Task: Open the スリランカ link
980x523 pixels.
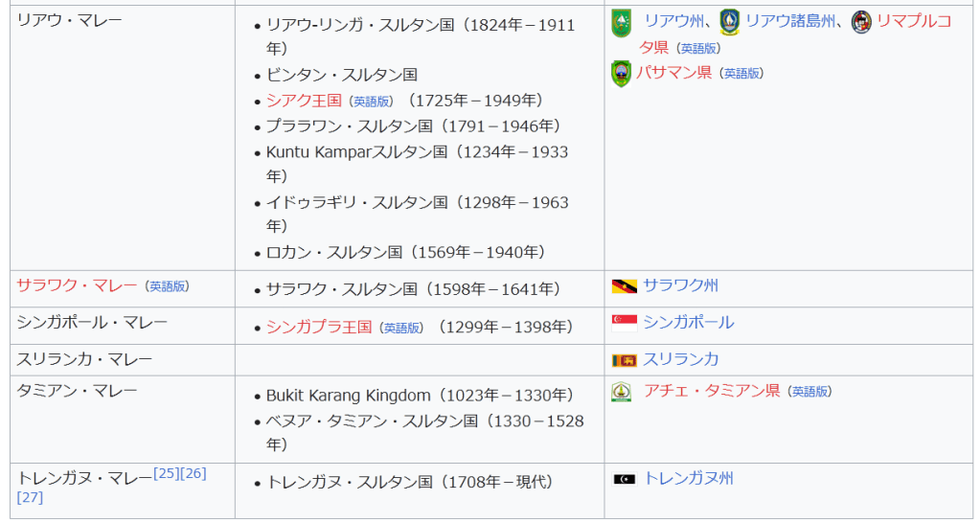Action: [680, 359]
